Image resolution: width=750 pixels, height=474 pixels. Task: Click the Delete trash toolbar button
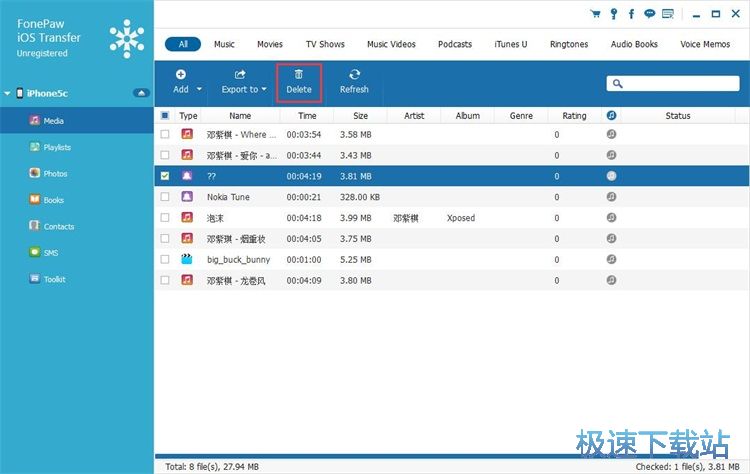click(x=299, y=82)
